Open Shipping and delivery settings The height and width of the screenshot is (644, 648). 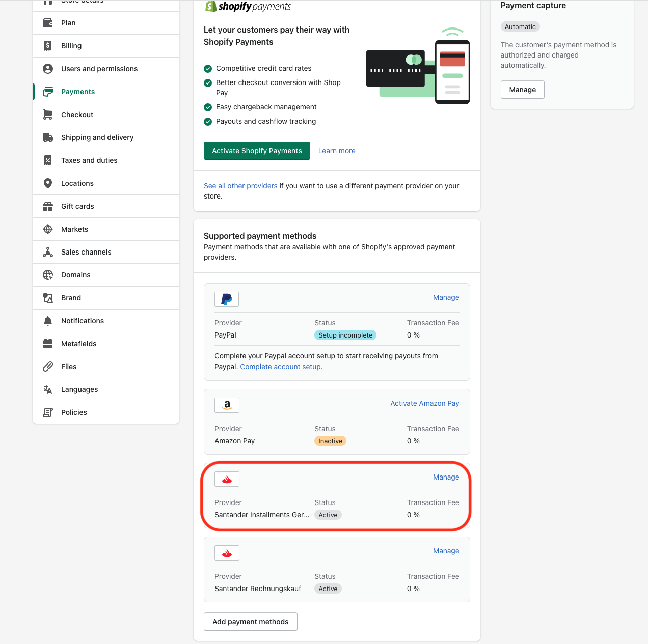click(x=106, y=137)
